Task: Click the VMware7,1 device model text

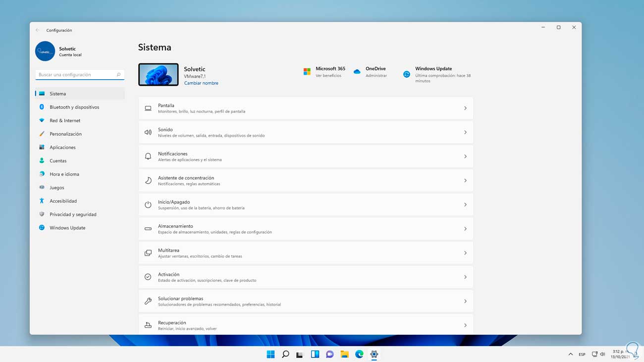Action: tap(195, 76)
